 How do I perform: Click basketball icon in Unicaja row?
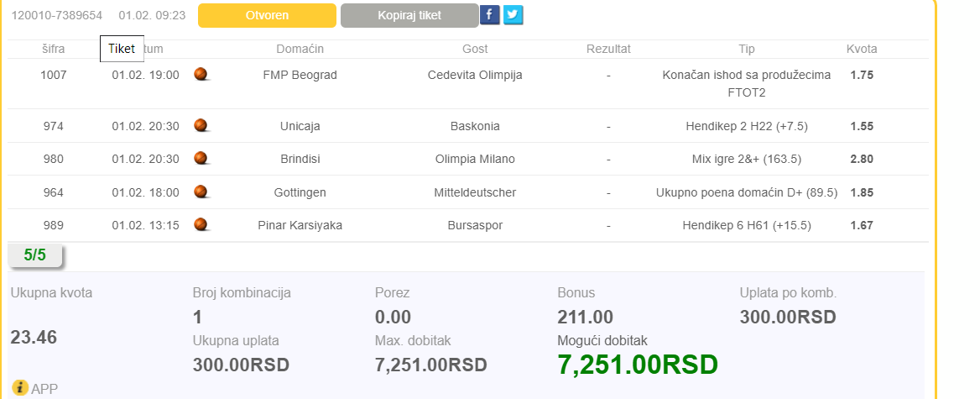(201, 126)
